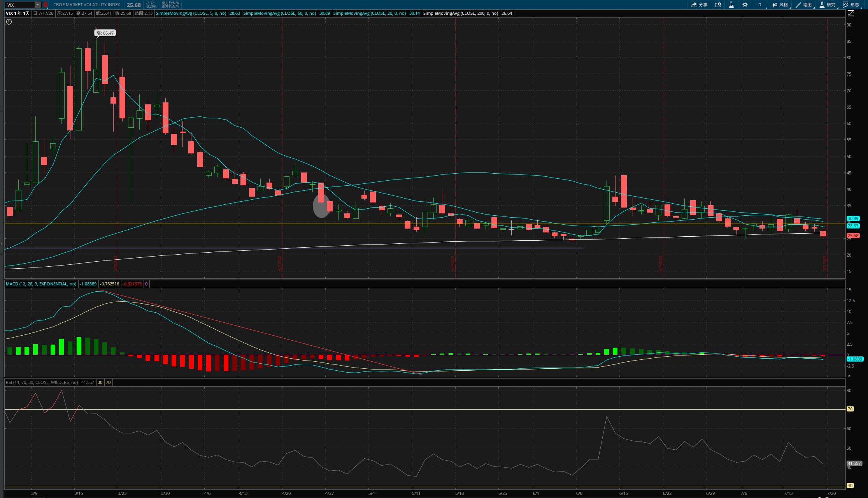Click the RSI 70 overbought axis label

click(x=850, y=409)
